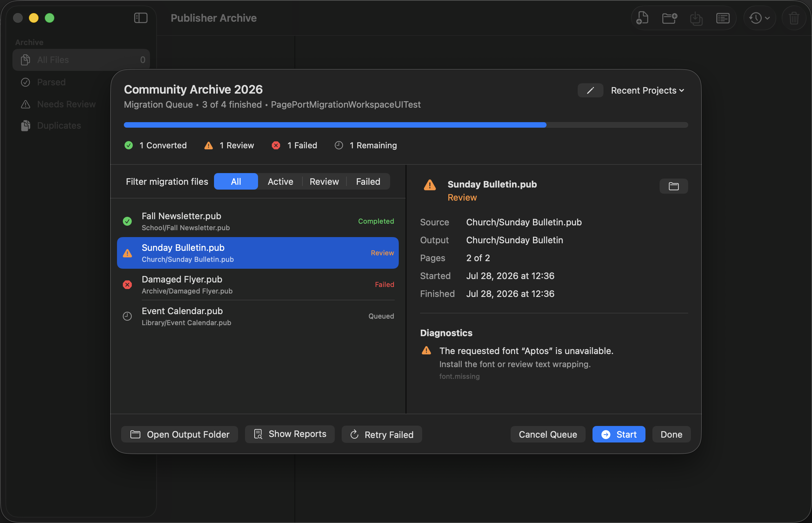This screenshot has width=812, height=523.
Task: Click Fall Newsletter green check icon
Action: coord(127,221)
